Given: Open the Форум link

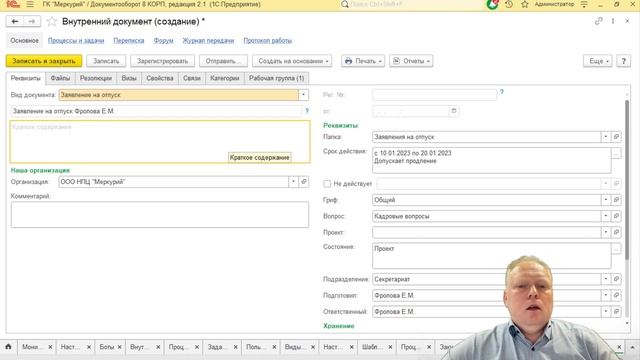Looking at the screenshot, I should (x=163, y=40).
